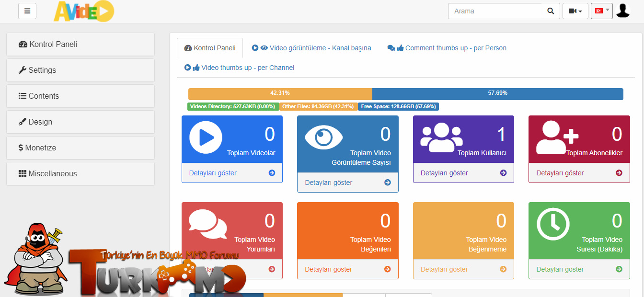Click the search magnifier icon
Viewport: 644px width, 297px height.
tap(551, 11)
